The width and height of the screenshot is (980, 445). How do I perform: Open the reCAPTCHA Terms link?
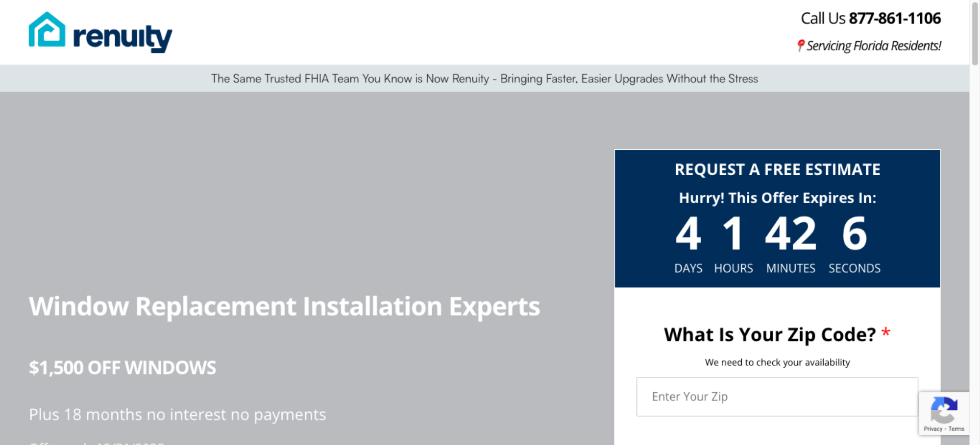click(956, 429)
